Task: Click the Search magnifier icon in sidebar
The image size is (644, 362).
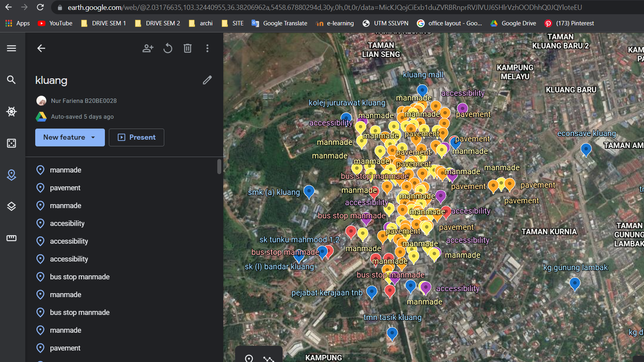Action: point(11,80)
